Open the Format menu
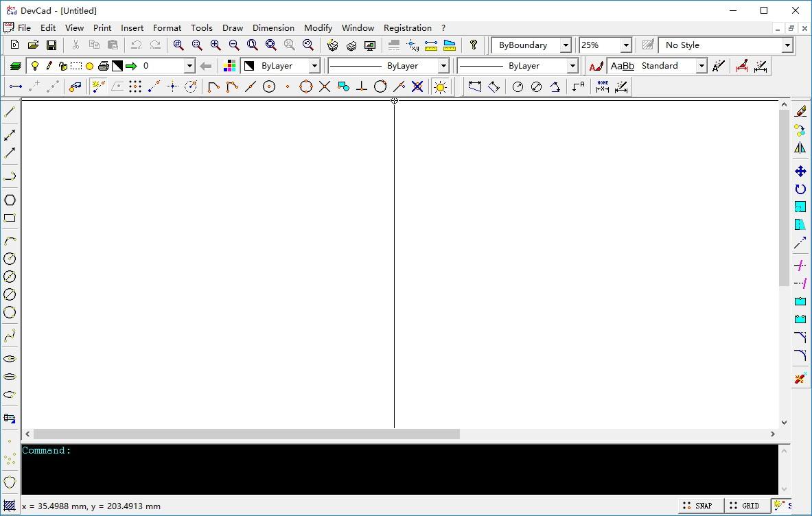 pyautogui.click(x=167, y=28)
